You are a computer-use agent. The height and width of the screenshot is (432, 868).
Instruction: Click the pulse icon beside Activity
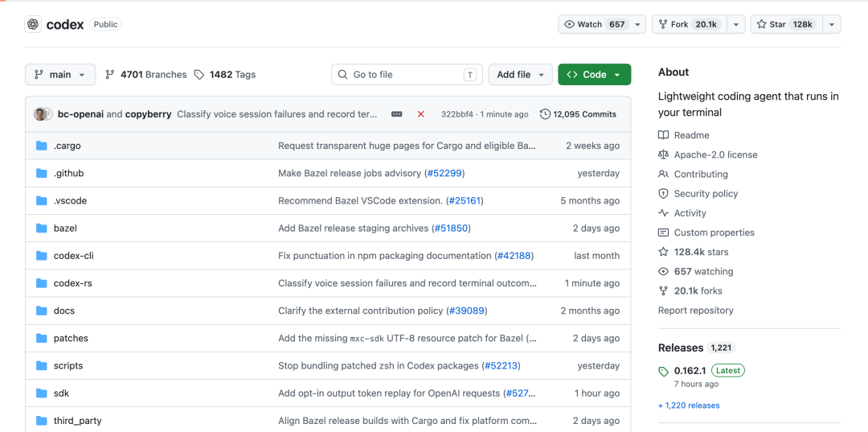(x=663, y=212)
